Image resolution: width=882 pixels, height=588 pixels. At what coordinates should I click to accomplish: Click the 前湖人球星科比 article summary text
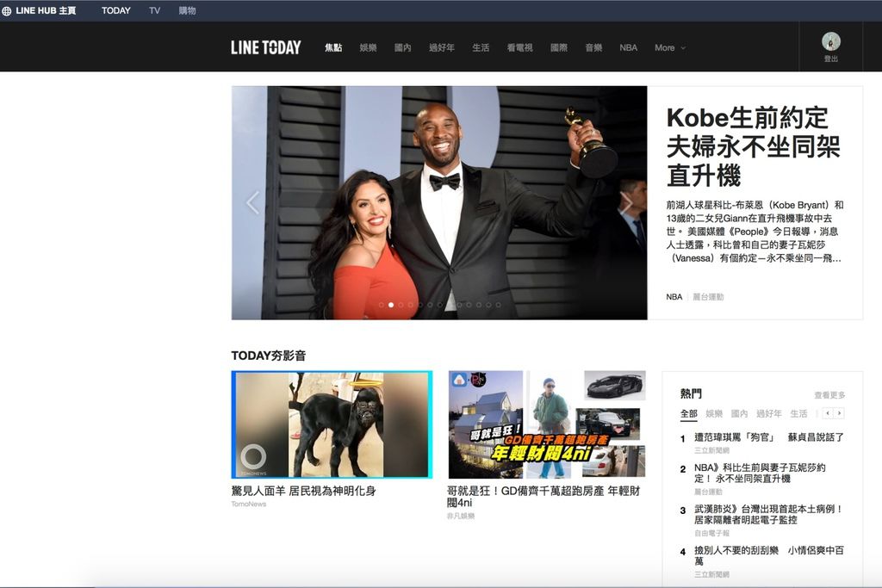click(755, 232)
